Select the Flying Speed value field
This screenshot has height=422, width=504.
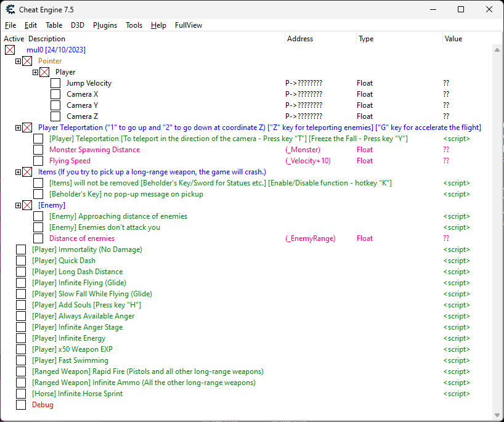click(x=446, y=161)
